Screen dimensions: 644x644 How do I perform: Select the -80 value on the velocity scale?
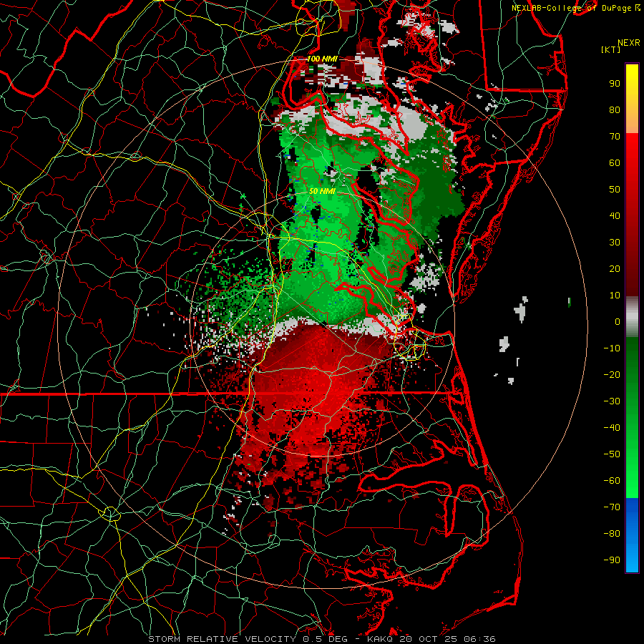pos(612,534)
